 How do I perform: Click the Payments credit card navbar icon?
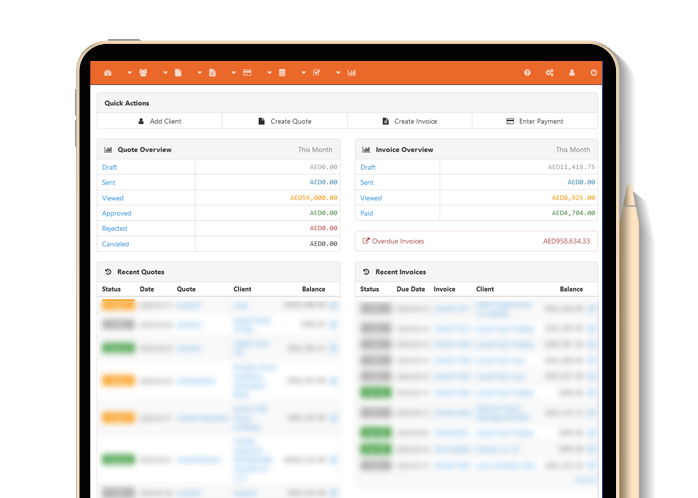coord(247,73)
